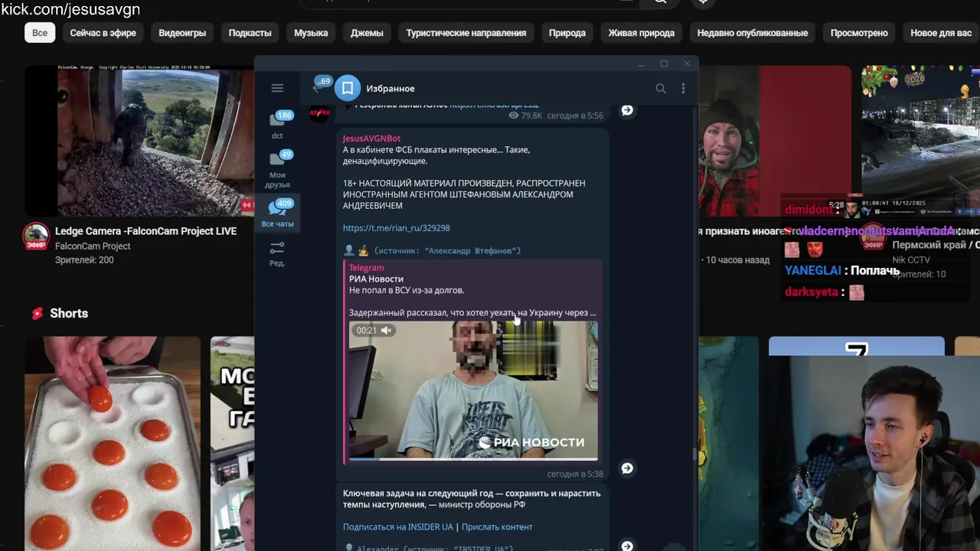The image size is (980, 551).
Task: Forward the РИА Новости video message
Action: 627,468
